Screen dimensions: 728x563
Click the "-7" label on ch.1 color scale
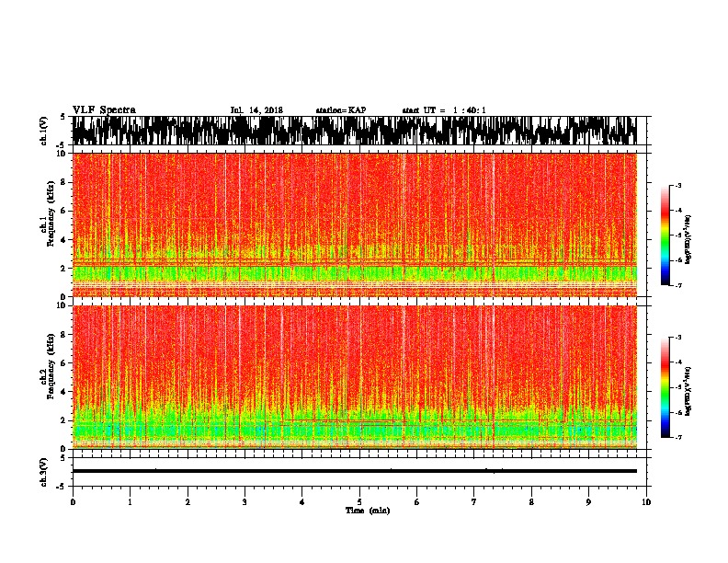pos(677,285)
